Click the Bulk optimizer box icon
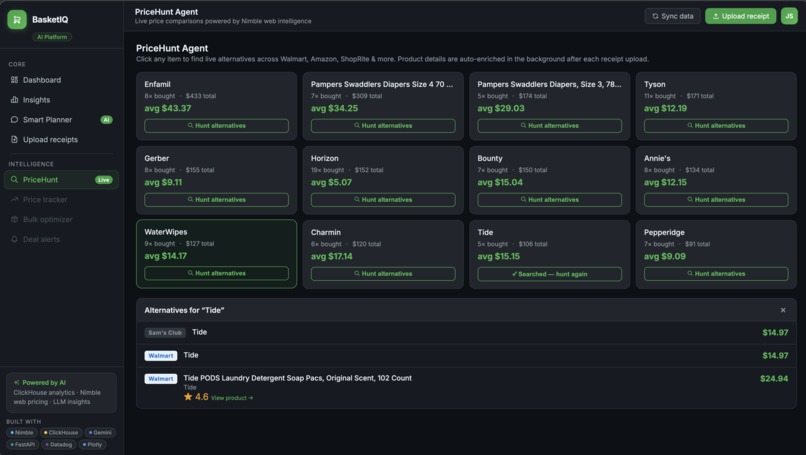This screenshot has height=455, width=806. coord(14,219)
